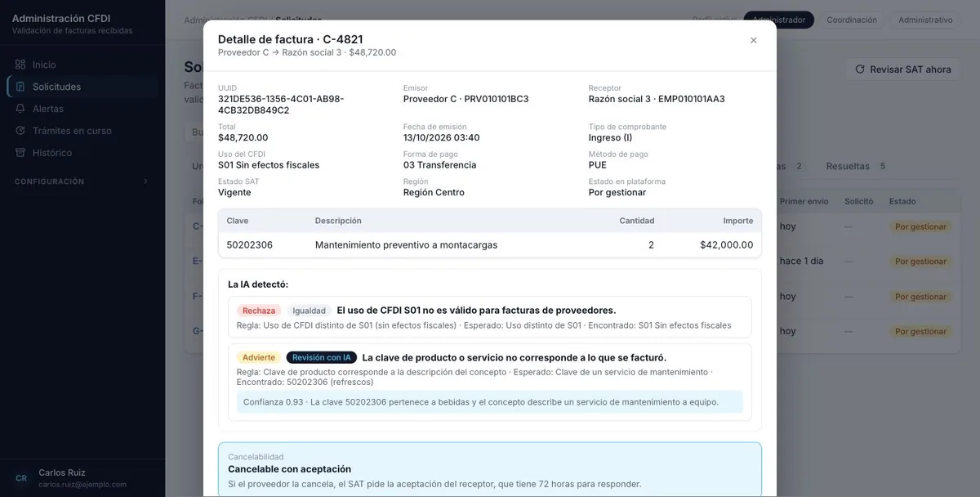Click the Importe column header
The height and width of the screenshot is (497, 980).
click(x=738, y=221)
